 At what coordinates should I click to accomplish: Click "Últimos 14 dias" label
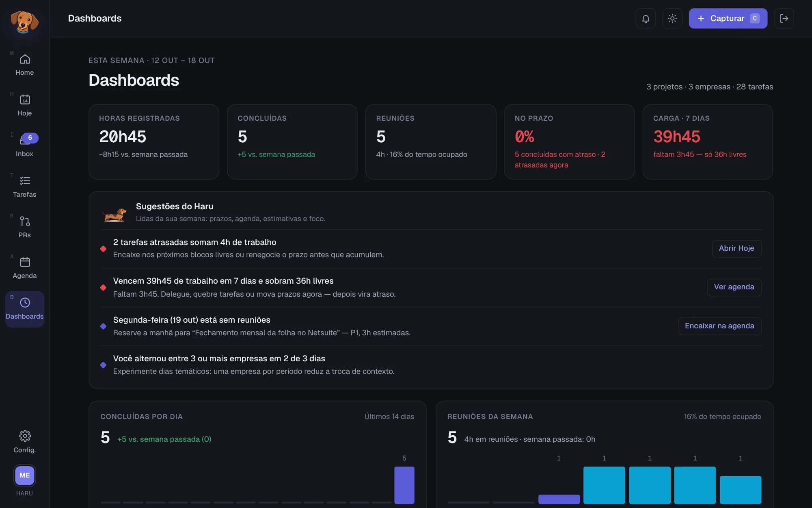(x=389, y=417)
